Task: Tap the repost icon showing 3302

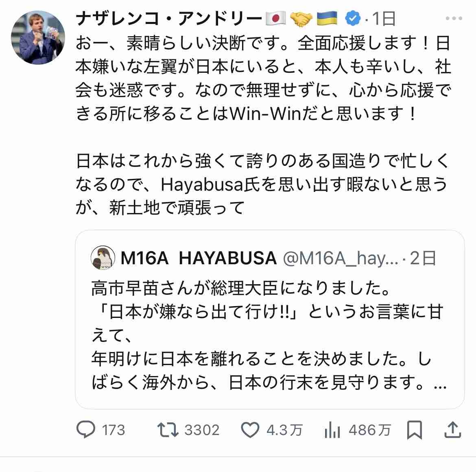Action: point(168,430)
